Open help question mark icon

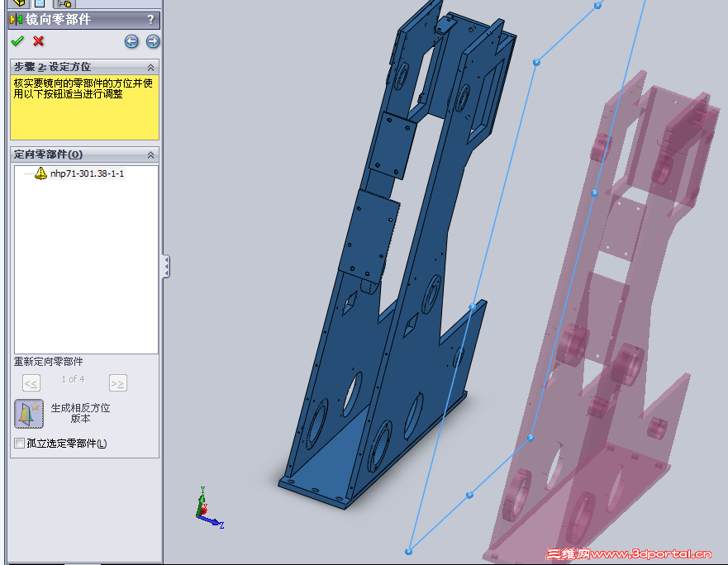(x=150, y=20)
